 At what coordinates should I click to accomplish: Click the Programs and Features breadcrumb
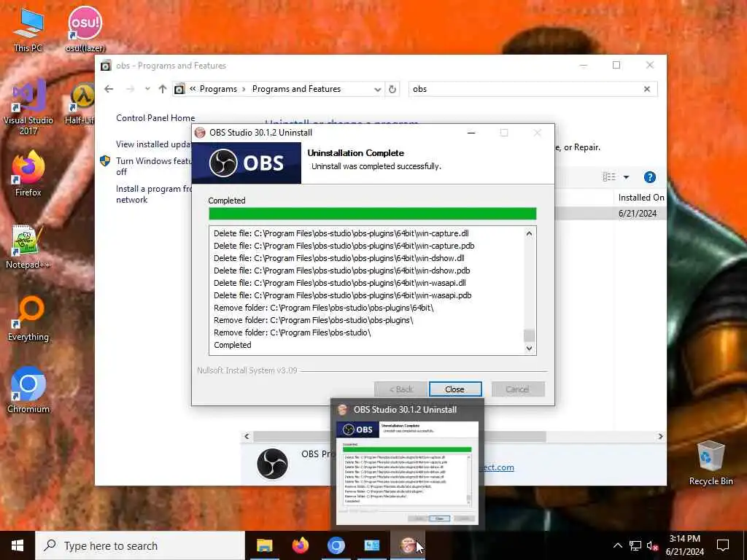tap(296, 89)
